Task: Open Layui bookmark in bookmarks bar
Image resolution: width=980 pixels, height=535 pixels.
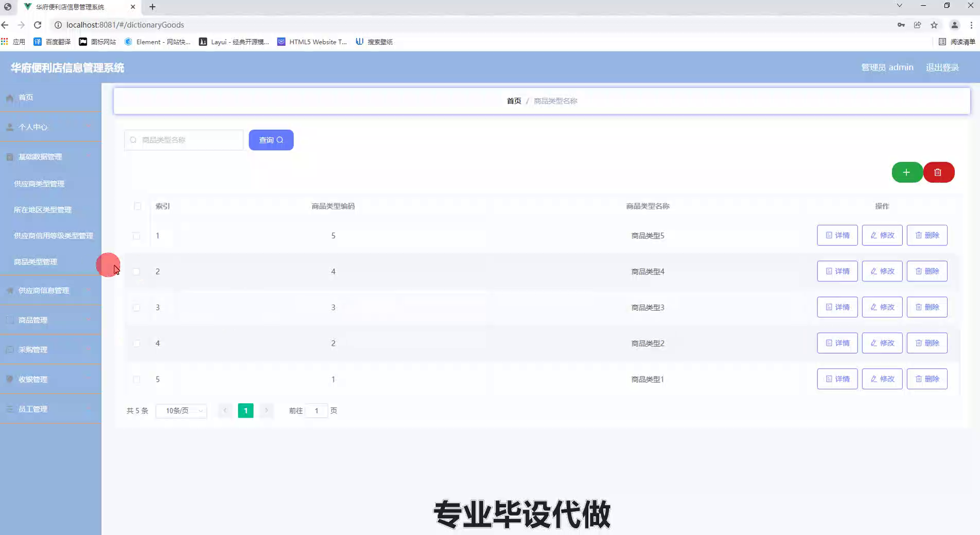Action: tap(234, 42)
